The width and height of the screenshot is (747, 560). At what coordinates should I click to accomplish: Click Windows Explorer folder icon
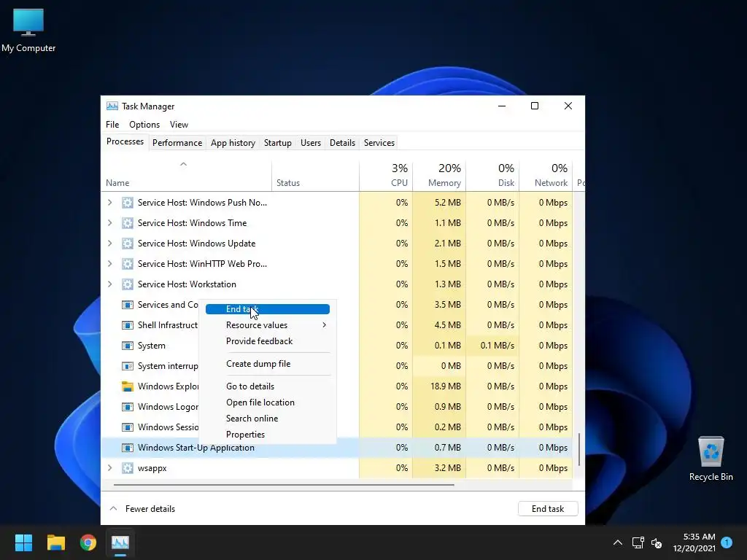127,386
